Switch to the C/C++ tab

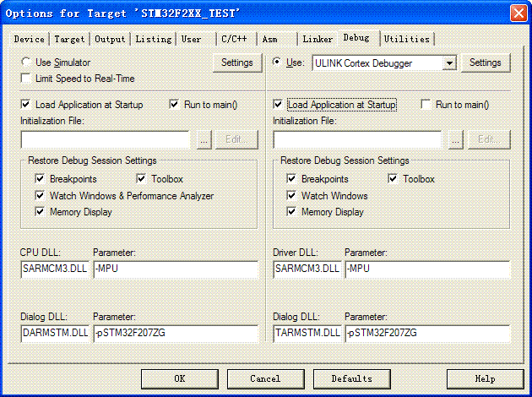click(x=234, y=39)
